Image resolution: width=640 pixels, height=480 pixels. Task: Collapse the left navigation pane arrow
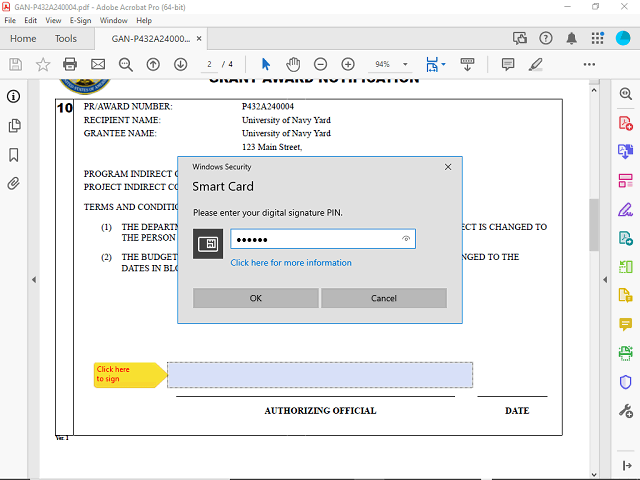click(34, 280)
